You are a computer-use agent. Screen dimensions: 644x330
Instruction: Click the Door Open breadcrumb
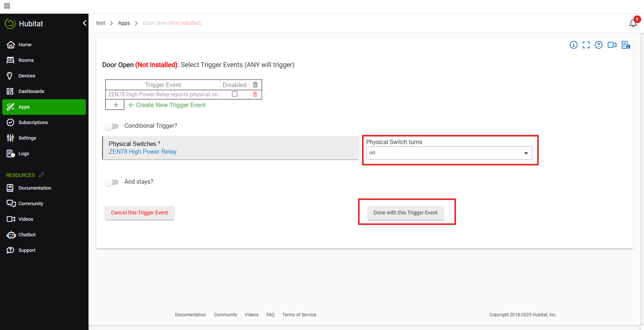point(172,23)
